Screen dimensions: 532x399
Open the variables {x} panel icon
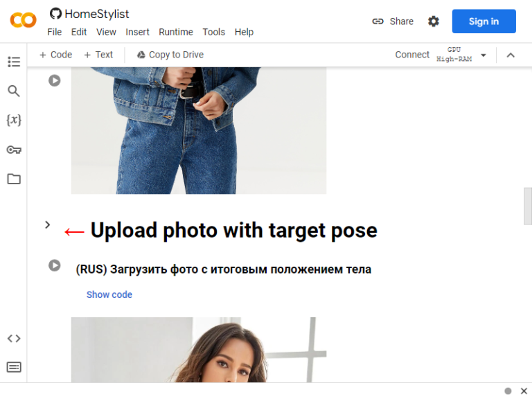point(14,120)
